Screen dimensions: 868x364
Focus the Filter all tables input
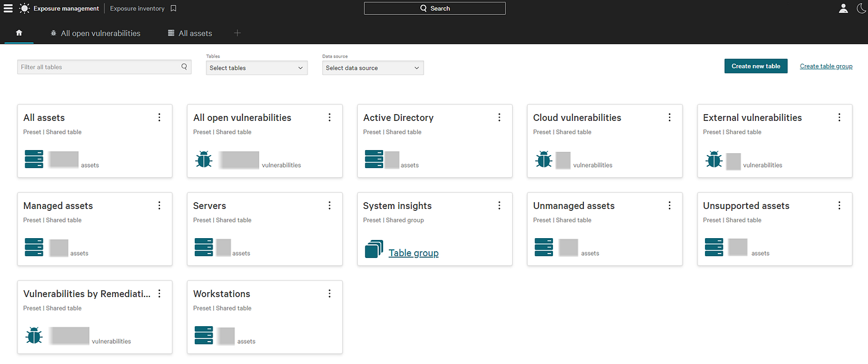click(104, 67)
